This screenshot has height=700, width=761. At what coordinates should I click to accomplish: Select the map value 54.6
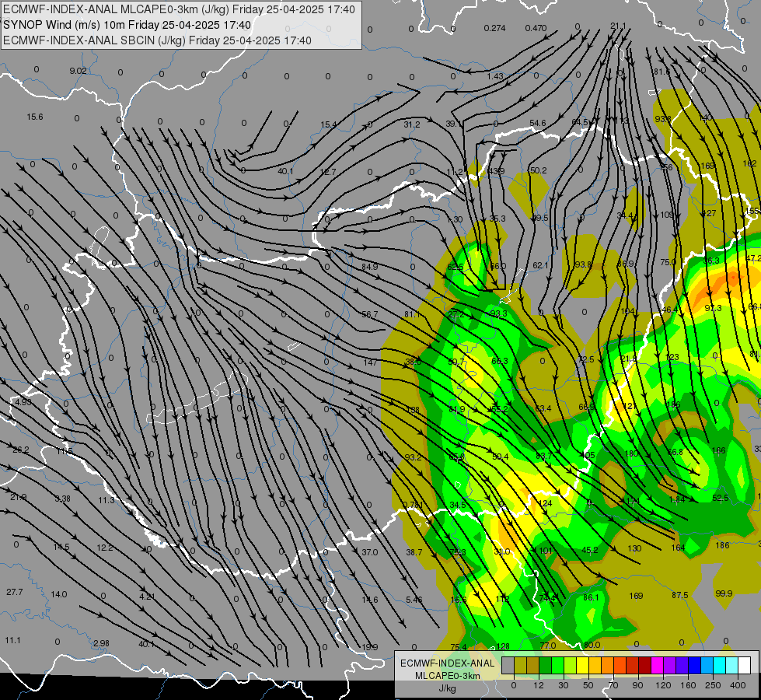538,124
